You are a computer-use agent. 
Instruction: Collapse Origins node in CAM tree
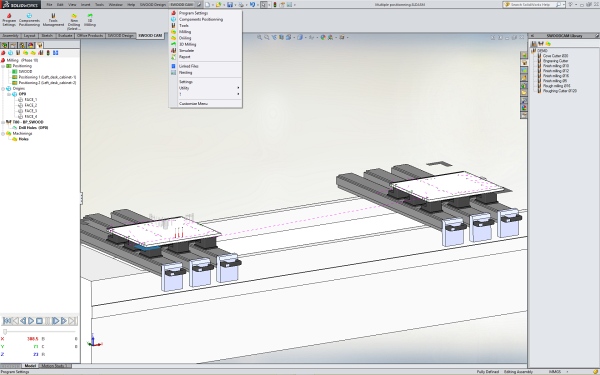(x=3, y=88)
